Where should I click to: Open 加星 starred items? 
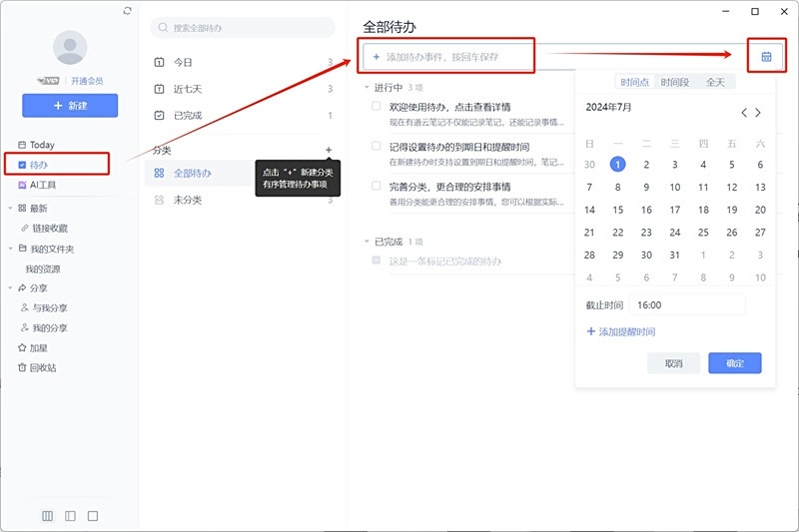tap(33, 347)
